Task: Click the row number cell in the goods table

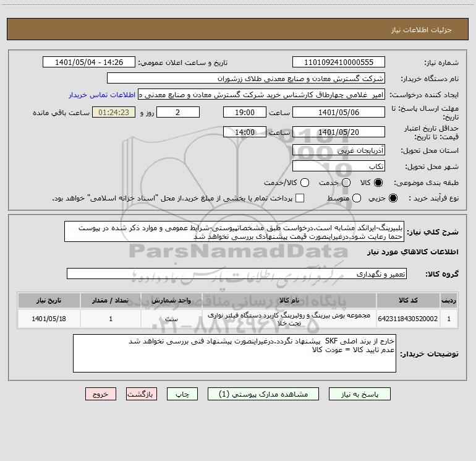Action: [449, 319]
